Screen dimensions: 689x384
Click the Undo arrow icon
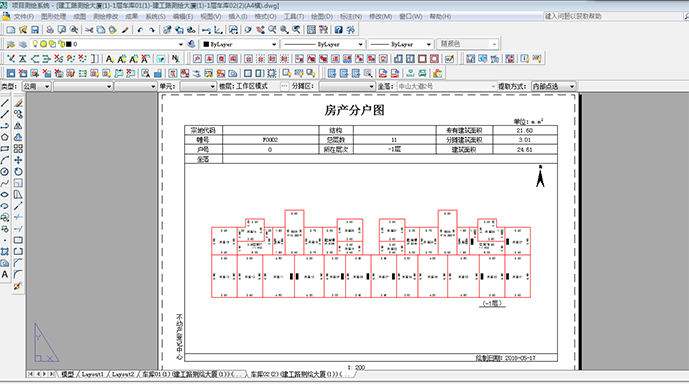click(x=140, y=30)
